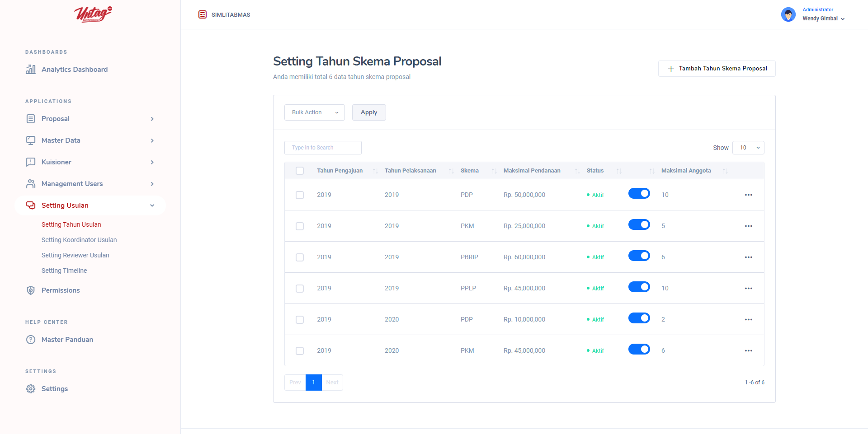Click the Type in to Search field
This screenshot has height=434, width=868.
click(x=323, y=148)
